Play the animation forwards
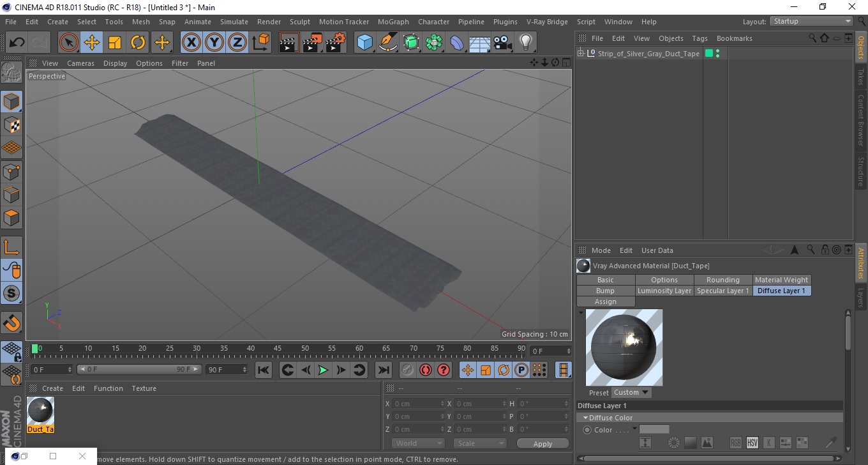 [x=324, y=370]
